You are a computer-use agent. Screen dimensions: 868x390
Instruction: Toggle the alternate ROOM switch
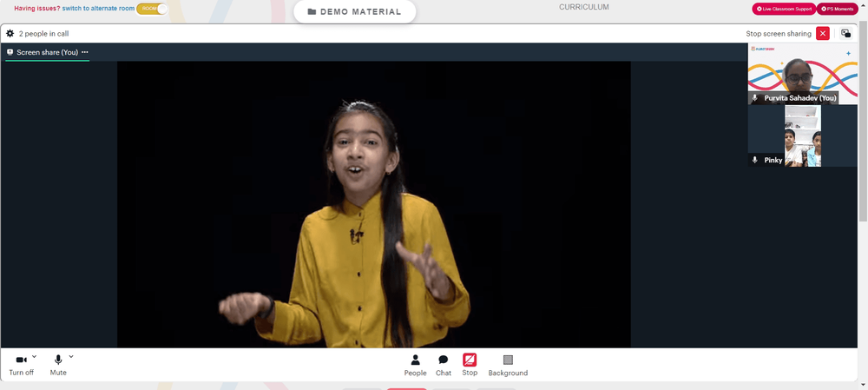152,9
